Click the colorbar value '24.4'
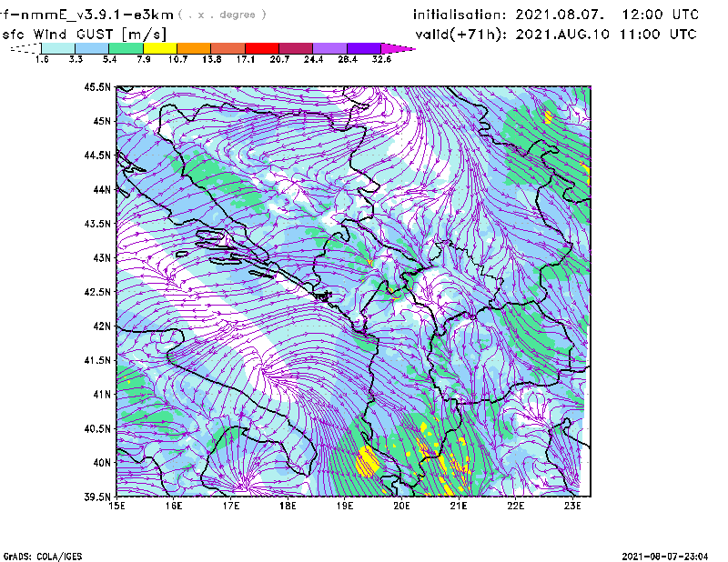The width and height of the screenshot is (728, 562). tap(313, 59)
